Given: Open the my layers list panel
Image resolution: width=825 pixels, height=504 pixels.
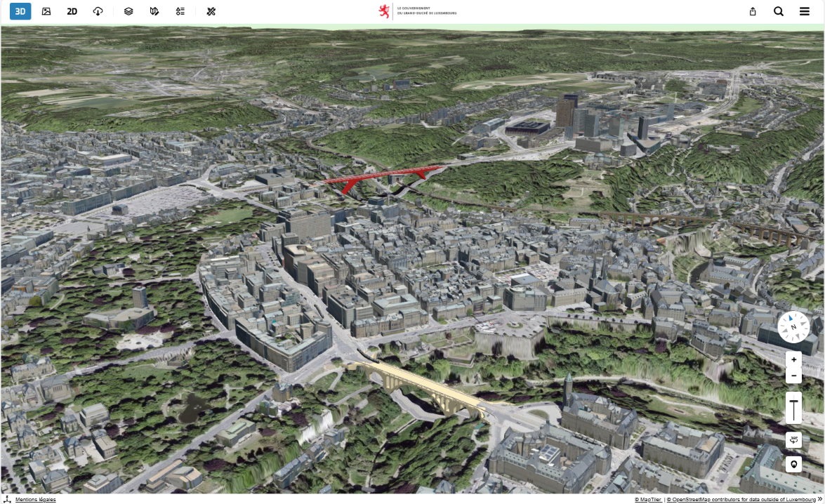Looking at the screenshot, I should pyautogui.click(x=180, y=11).
